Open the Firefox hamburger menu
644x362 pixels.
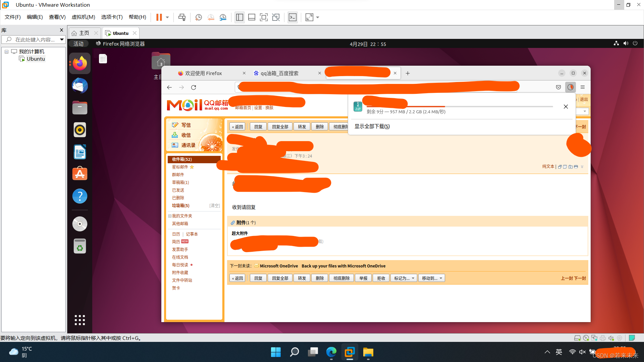(583, 87)
